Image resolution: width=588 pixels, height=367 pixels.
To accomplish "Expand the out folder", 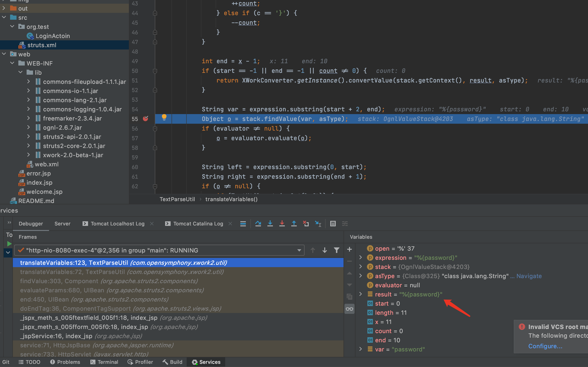I will click(4, 8).
